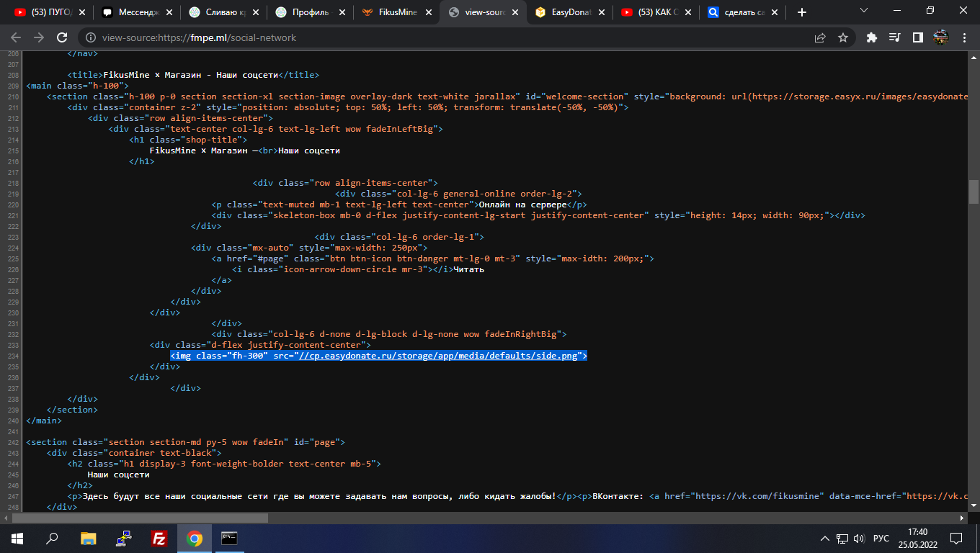Close the Мессенджер tab
Viewport: 980px width, 553px height.
(x=169, y=12)
